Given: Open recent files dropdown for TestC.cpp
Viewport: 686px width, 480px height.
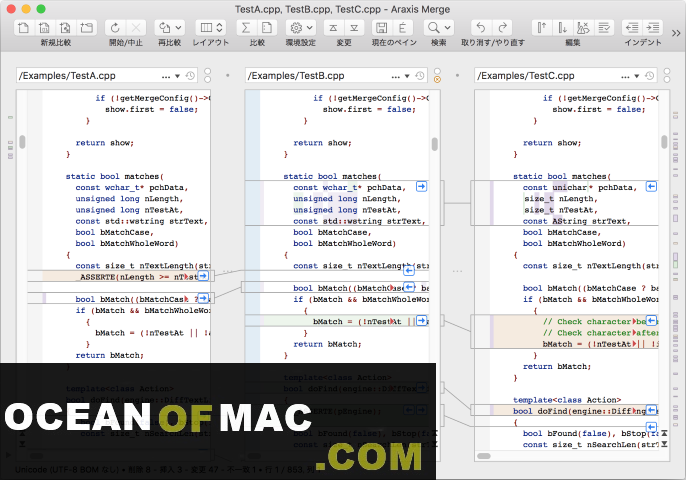Looking at the screenshot, I should click(637, 76).
